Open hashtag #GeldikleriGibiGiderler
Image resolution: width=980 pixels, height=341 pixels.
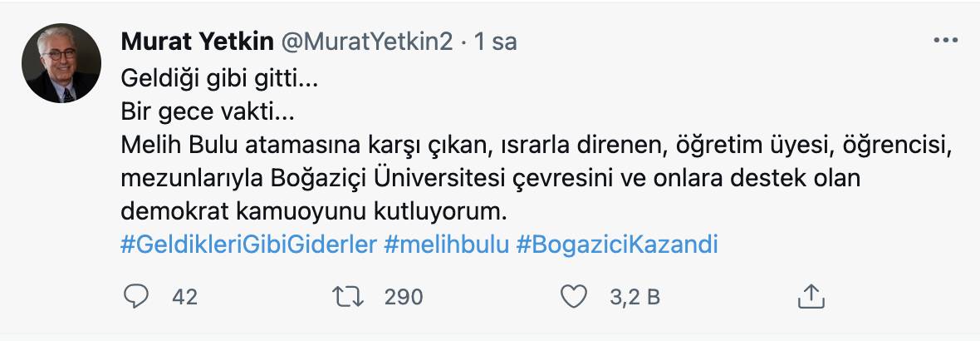pyautogui.click(x=250, y=245)
